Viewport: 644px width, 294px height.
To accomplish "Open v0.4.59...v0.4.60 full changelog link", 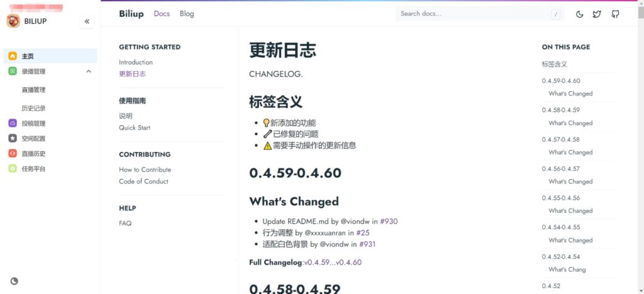I will tap(333, 263).
